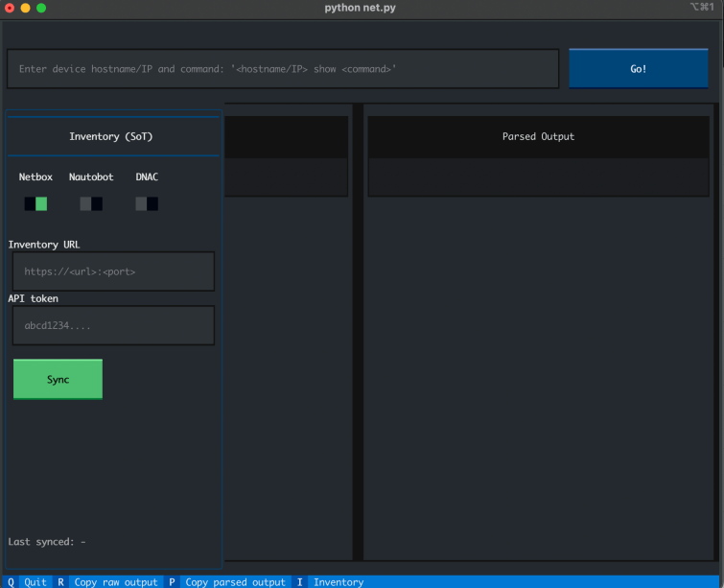Focus the hostname/IP command input field
The width and height of the screenshot is (724, 588).
[283, 69]
